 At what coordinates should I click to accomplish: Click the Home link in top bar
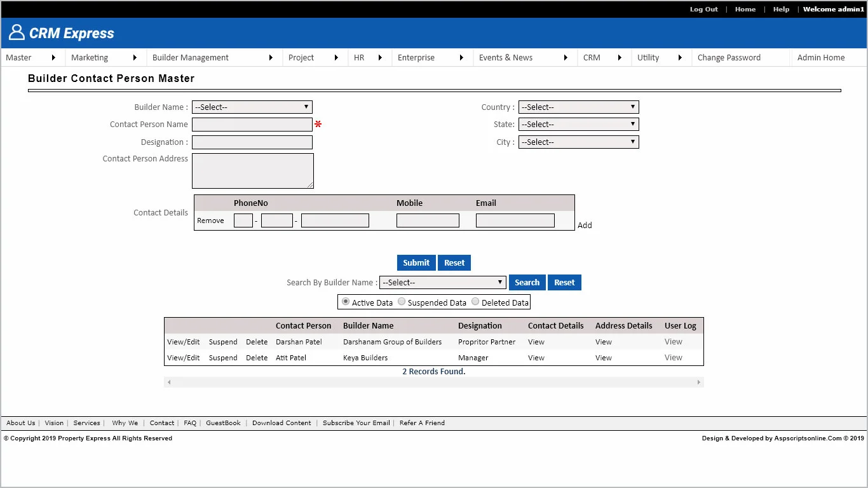pyautogui.click(x=745, y=9)
